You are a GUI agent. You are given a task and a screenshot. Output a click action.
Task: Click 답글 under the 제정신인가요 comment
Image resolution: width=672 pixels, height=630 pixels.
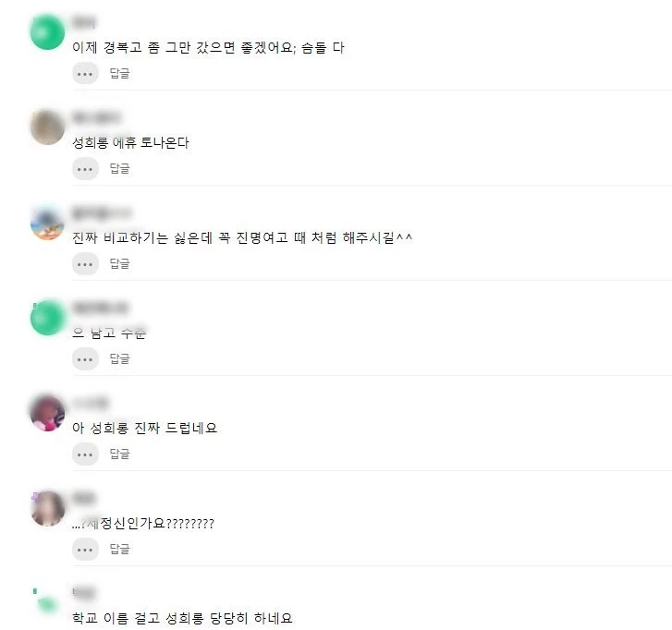click(x=119, y=549)
